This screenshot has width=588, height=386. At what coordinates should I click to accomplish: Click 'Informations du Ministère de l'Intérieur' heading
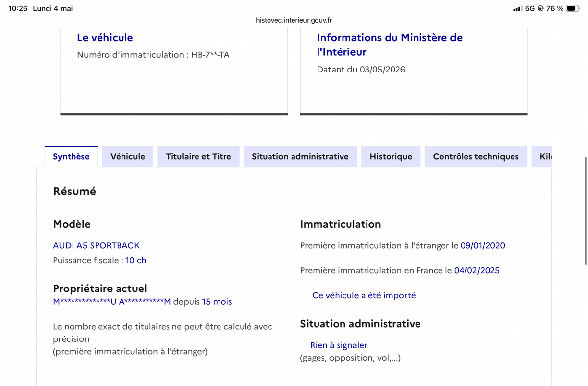coord(390,45)
